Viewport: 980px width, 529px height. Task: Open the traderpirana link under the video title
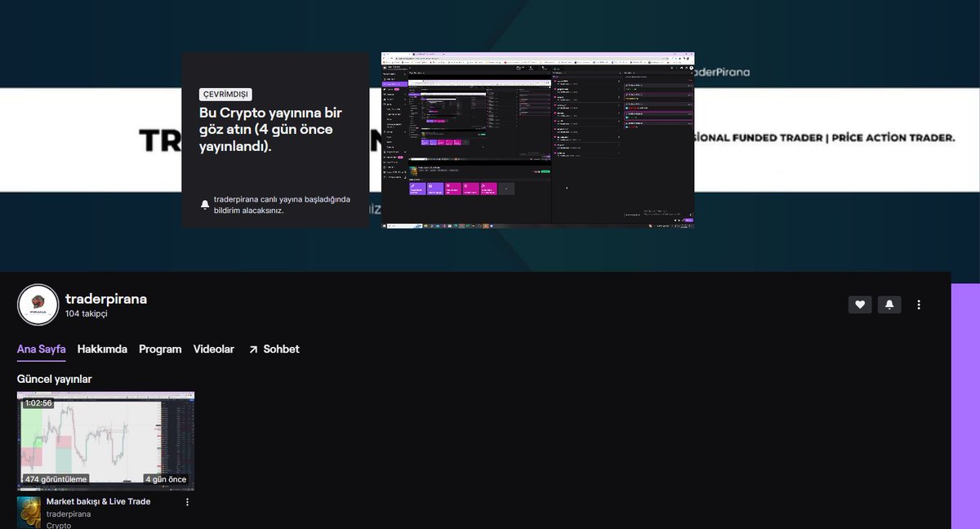click(69, 514)
